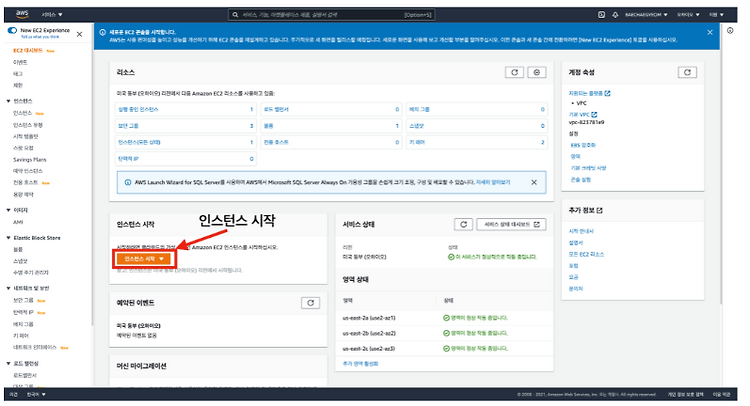Click the top search input field
The image size is (750, 406).
point(331,15)
